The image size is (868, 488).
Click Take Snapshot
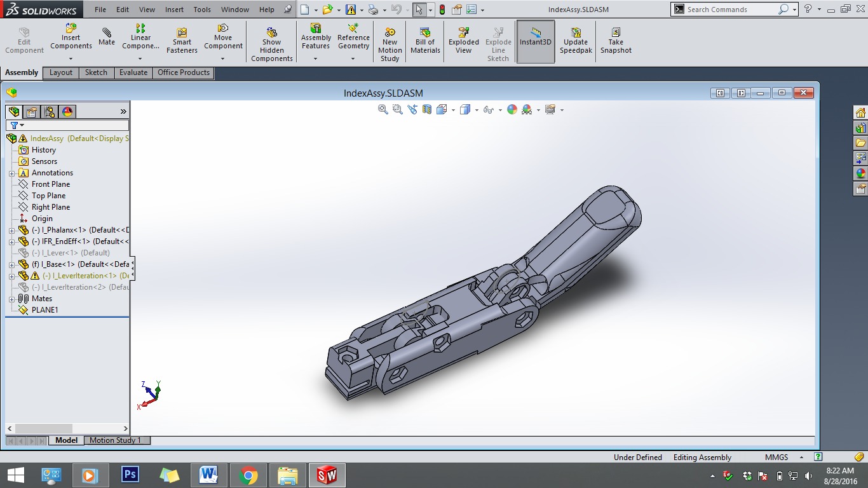click(x=616, y=41)
